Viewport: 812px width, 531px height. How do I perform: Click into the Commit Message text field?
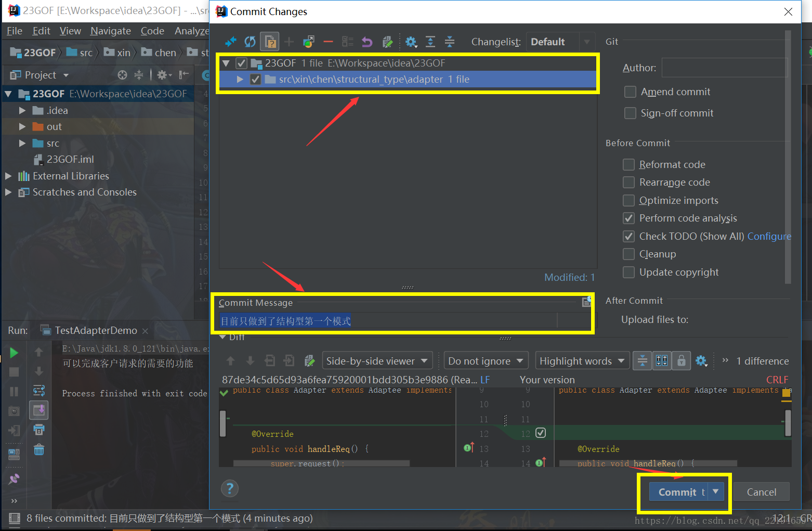tap(388, 321)
